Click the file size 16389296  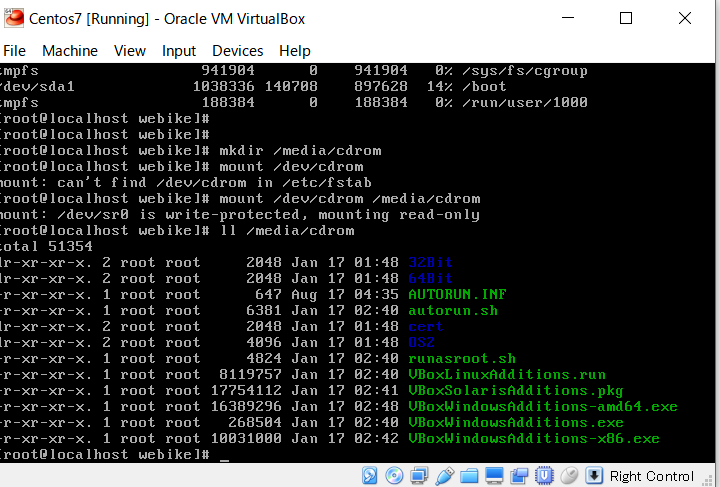click(x=246, y=406)
